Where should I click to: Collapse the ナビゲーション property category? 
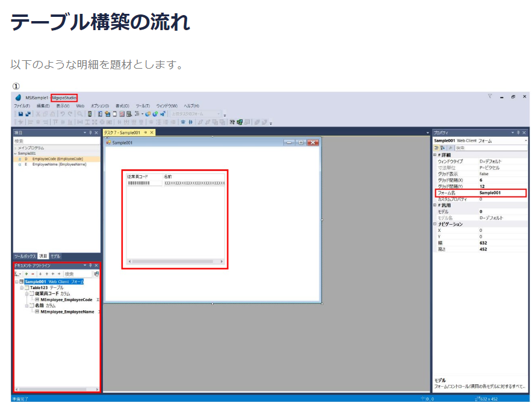coord(435,224)
